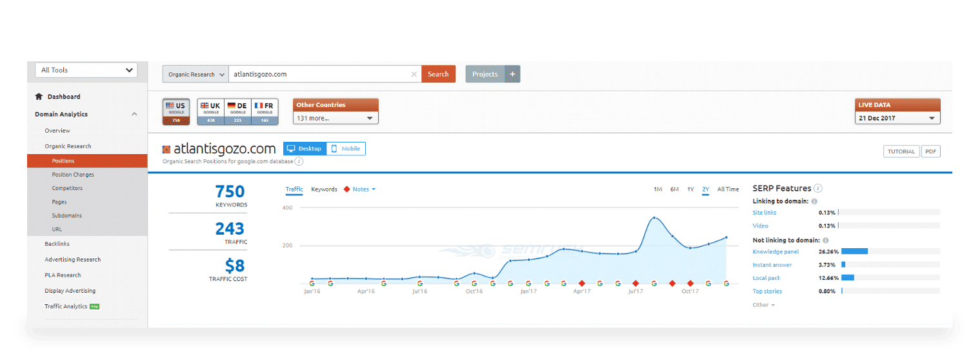Image resolution: width=980 pixels, height=361 pixels.
Task: Click info icon beside Not linking to domain
Action: pos(826,240)
